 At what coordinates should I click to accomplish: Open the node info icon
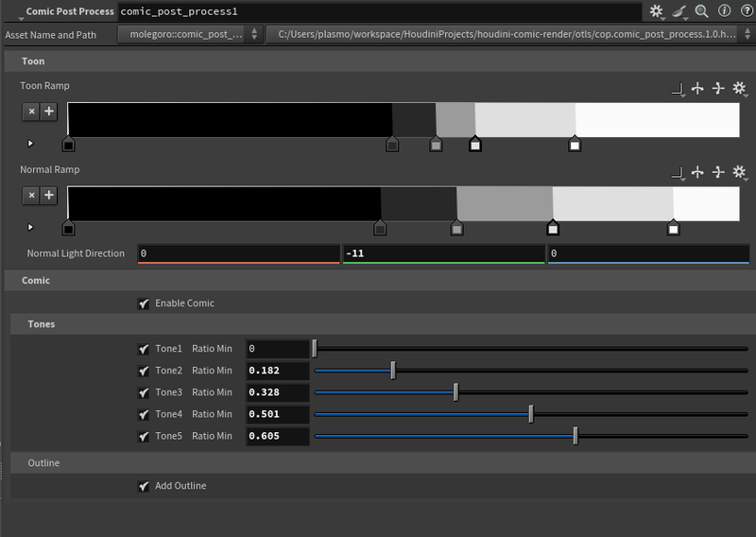tap(724, 11)
